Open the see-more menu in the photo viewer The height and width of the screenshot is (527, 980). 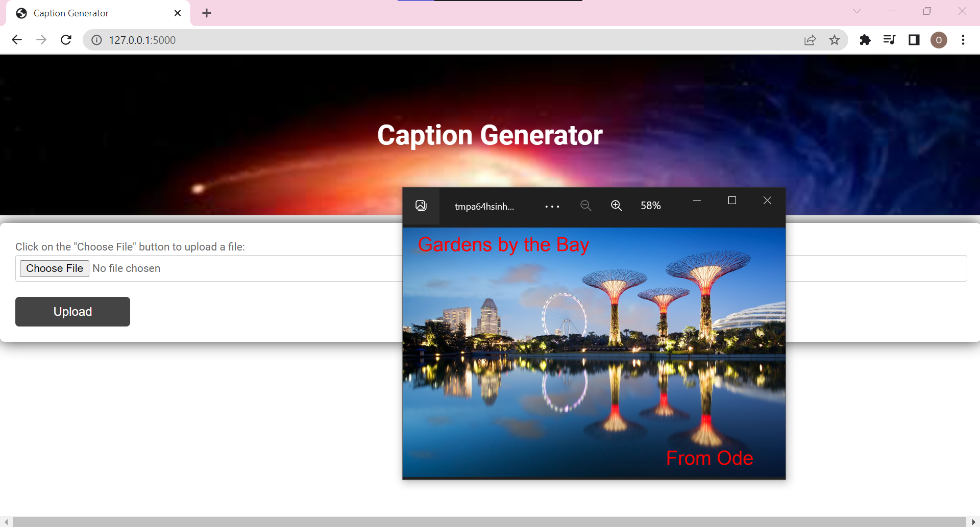pos(552,206)
